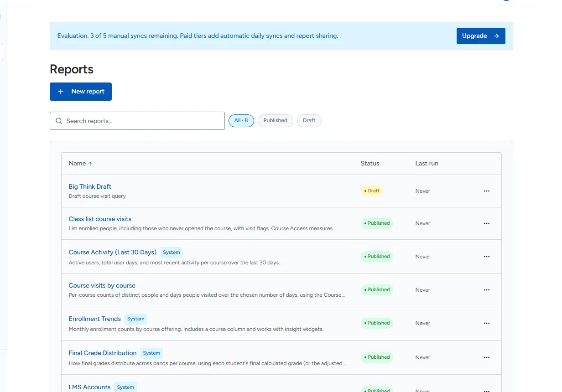Click the Upgrade button
The image size is (562, 392).
[481, 36]
